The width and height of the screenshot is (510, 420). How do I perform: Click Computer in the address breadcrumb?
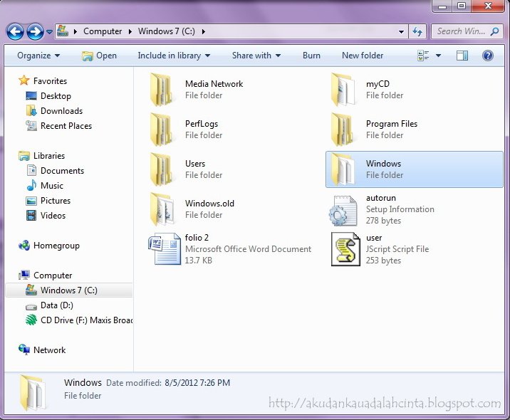[102, 31]
